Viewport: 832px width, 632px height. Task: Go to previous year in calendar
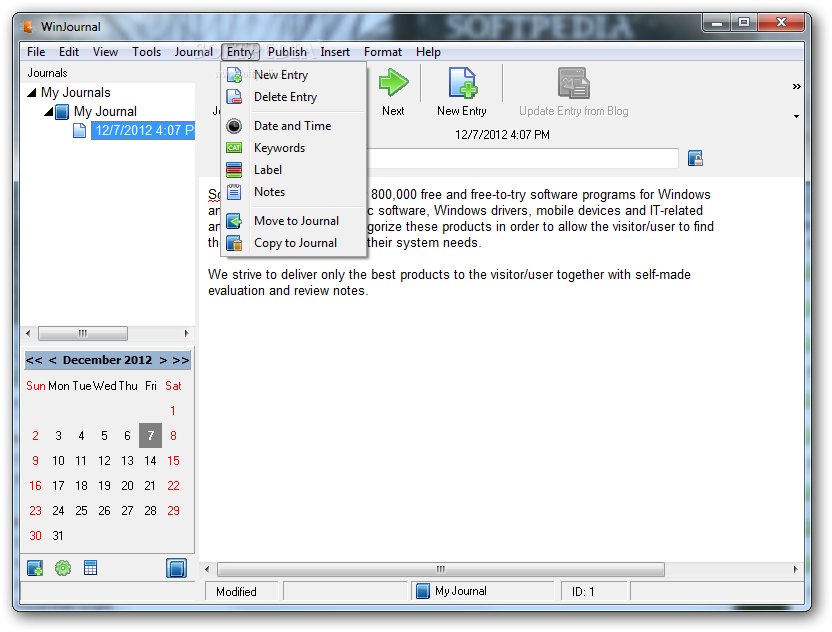tap(34, 360)
